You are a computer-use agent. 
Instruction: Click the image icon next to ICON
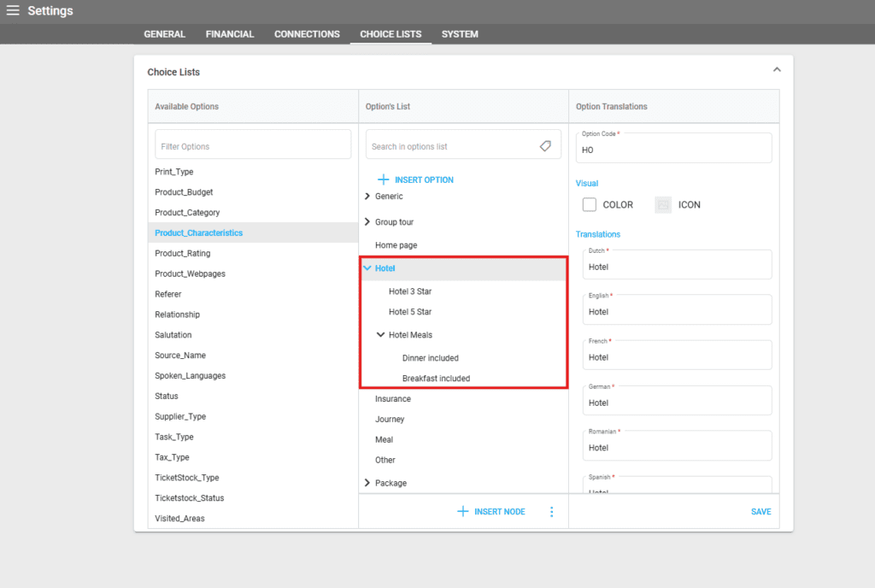(x=663, y=205)
